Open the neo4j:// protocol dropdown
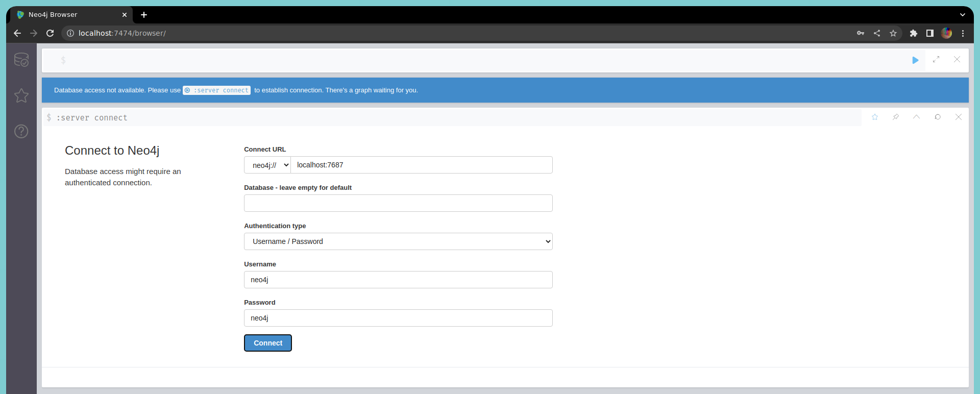980x394 pixels. coord(267,165)
